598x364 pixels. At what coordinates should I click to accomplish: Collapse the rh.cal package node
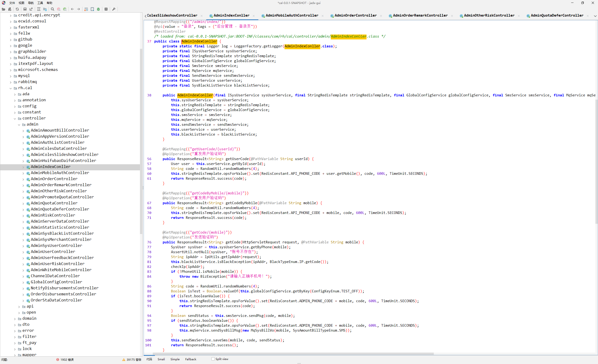pos(11,88)
